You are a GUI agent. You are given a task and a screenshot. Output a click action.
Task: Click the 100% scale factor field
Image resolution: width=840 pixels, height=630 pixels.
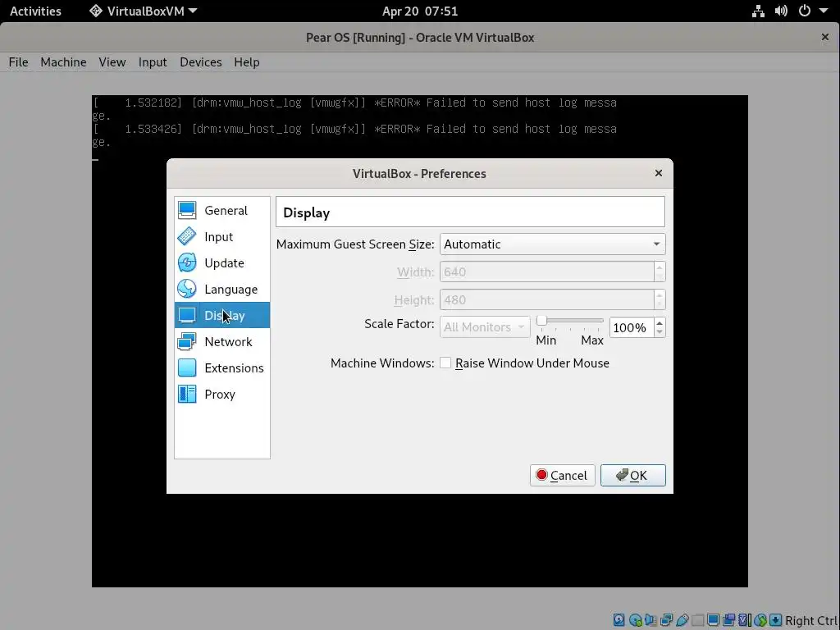(632, 327)
